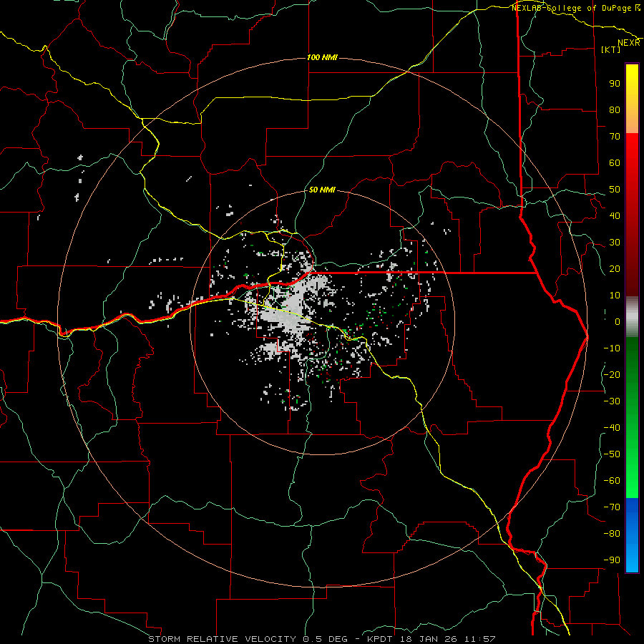Image resolution: width=644 pixels, height=644 pixels.
Task: Click the -90 value on velocity scale
Action: pos(612,560)
